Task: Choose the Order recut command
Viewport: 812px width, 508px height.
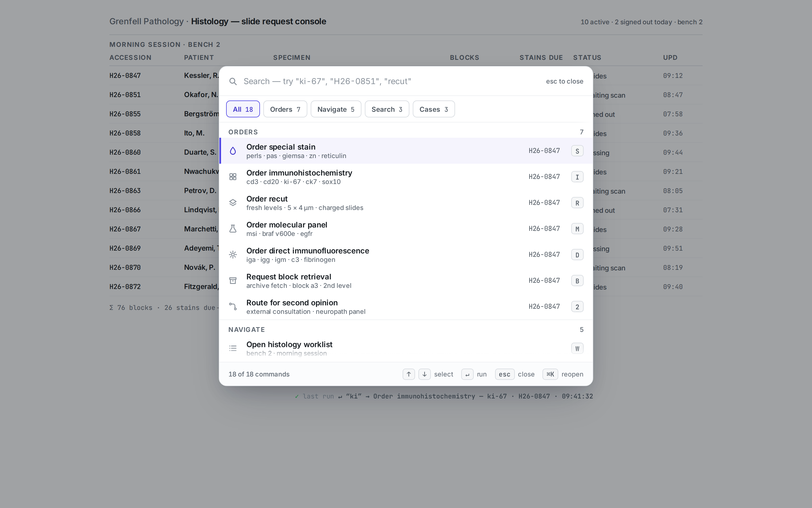Action: tap(406, 203)
